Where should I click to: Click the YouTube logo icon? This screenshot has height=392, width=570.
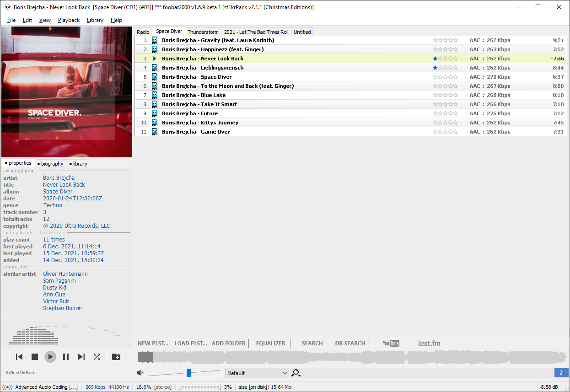(x=391, y=344)
